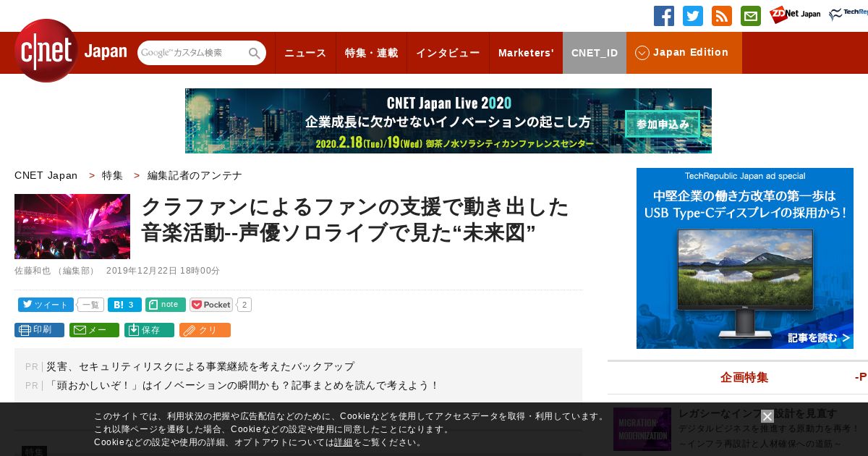The width and height of the screenshot is (868, 456).
Task: Open the インタビュー menu
Action: coord(448,53)
